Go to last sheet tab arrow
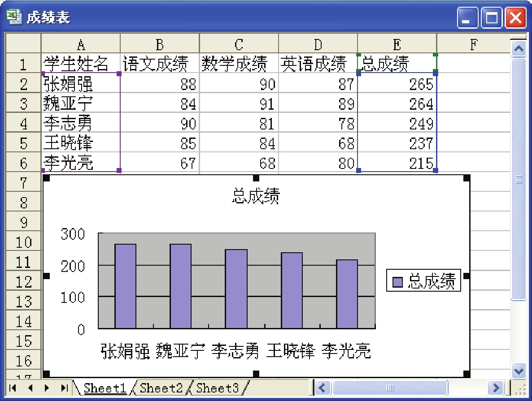This screenshot has width=532, height=401. click(64, 388)
